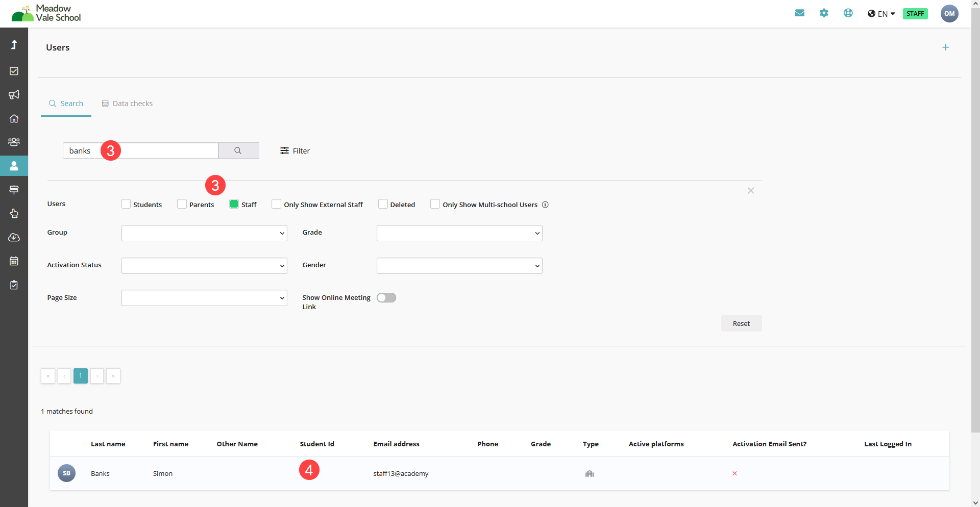Viewport: 980px width, 507px height.
Task: Click the info icon beside Multi-school Users
Action: click(x=545, y=205)
